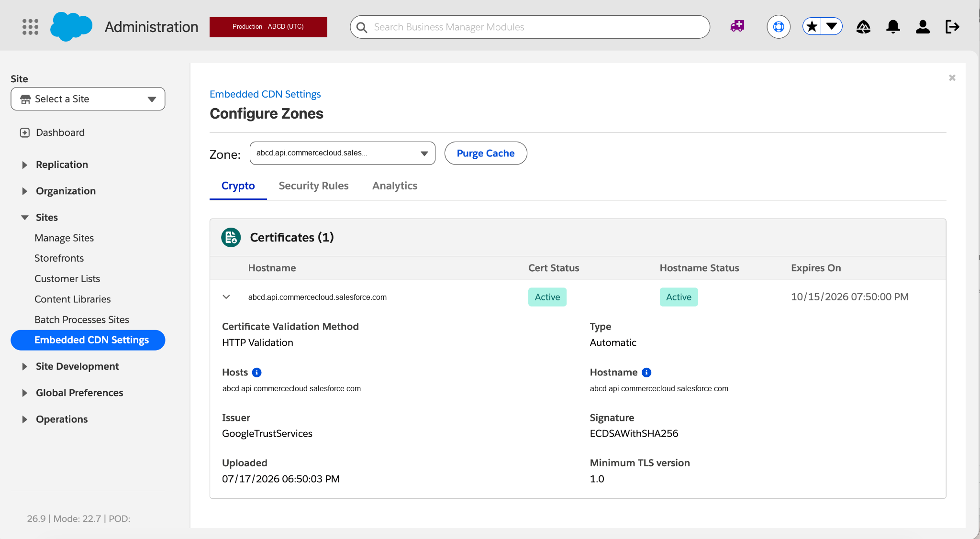The width and height of the screenshot is (980, 539).
Task: Open the favorites dropdown arrow
Action: point(832,26)
